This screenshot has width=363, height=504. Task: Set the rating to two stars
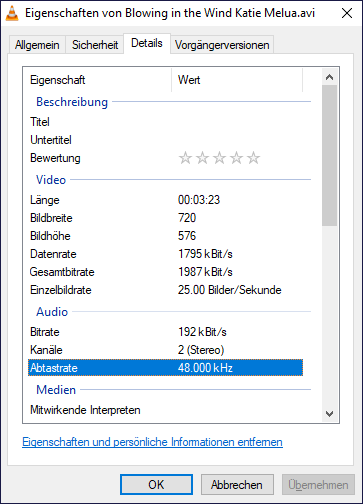(x=202, y=158)
